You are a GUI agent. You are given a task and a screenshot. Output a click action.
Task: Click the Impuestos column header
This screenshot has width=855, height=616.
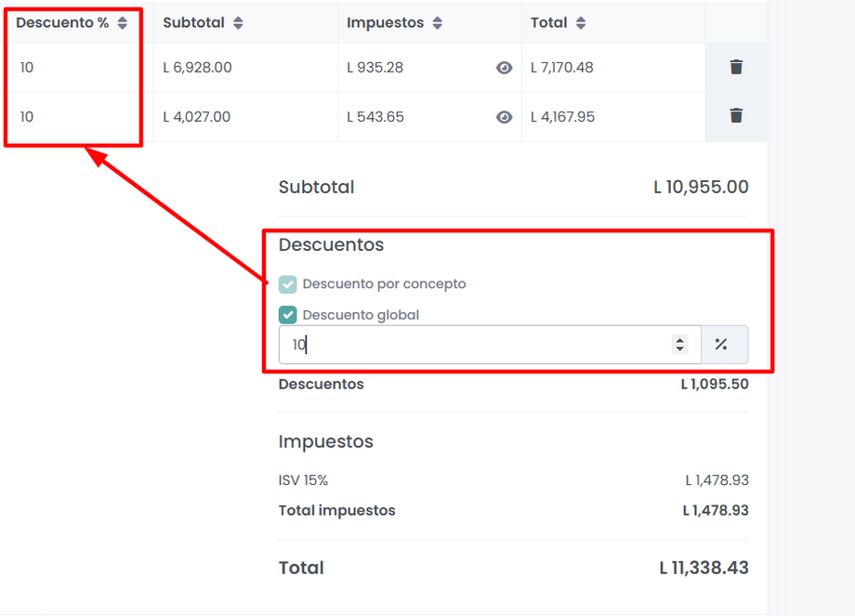(385, 22)
